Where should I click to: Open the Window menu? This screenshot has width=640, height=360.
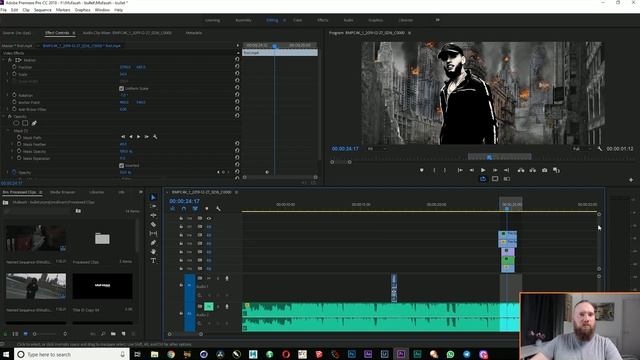pyautogui.click(x=102, y=9)
